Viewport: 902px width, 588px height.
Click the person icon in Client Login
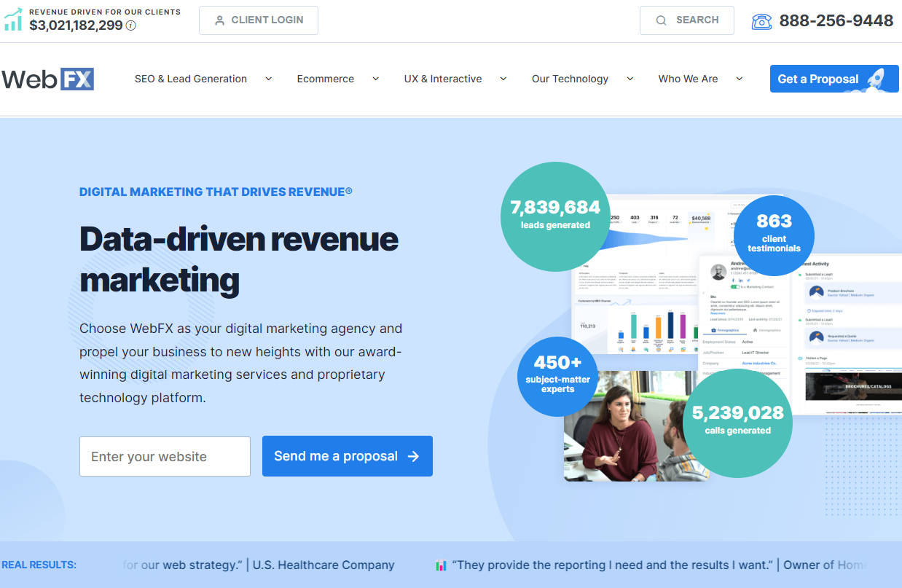coord(219,20)
